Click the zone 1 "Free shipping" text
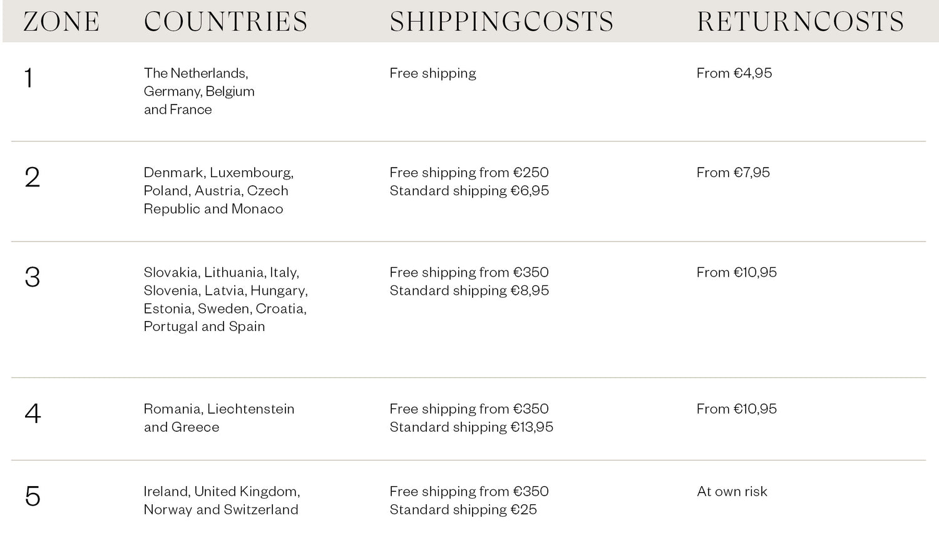The height and width of the screenshot is (560, 939). [x=433, y=73]
